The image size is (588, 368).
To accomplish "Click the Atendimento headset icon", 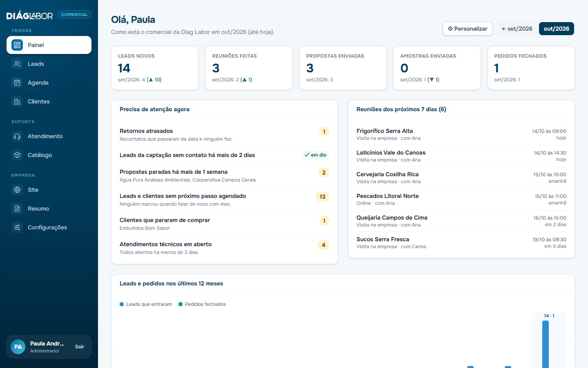I will (17, 136).
